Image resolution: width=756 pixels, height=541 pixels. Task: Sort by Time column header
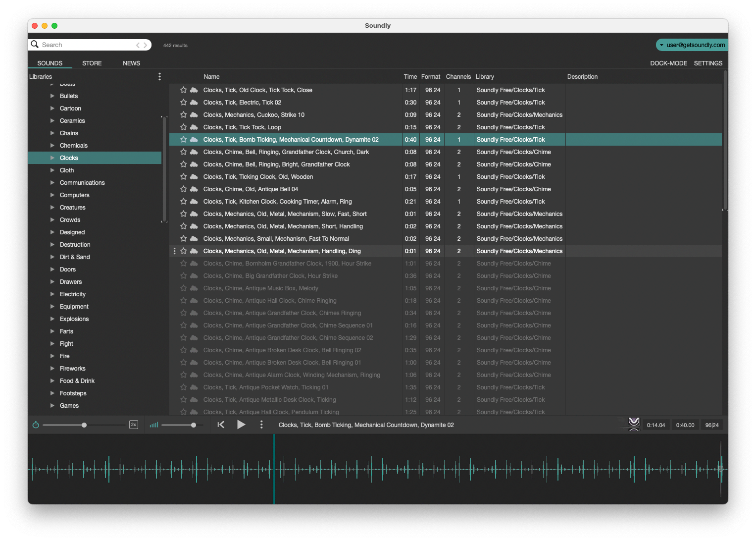410,77
